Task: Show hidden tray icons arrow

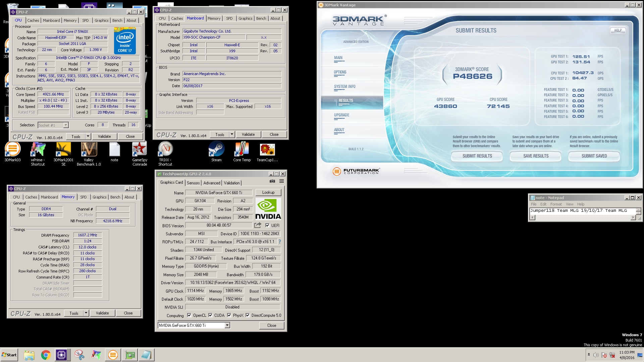Action: (589, 355)
